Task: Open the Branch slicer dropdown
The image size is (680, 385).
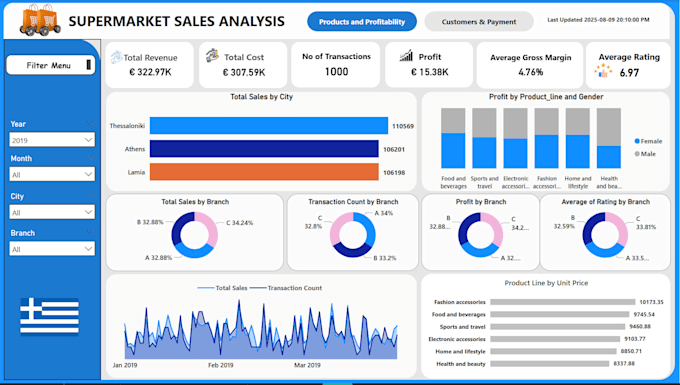Action: click(52, 249)
